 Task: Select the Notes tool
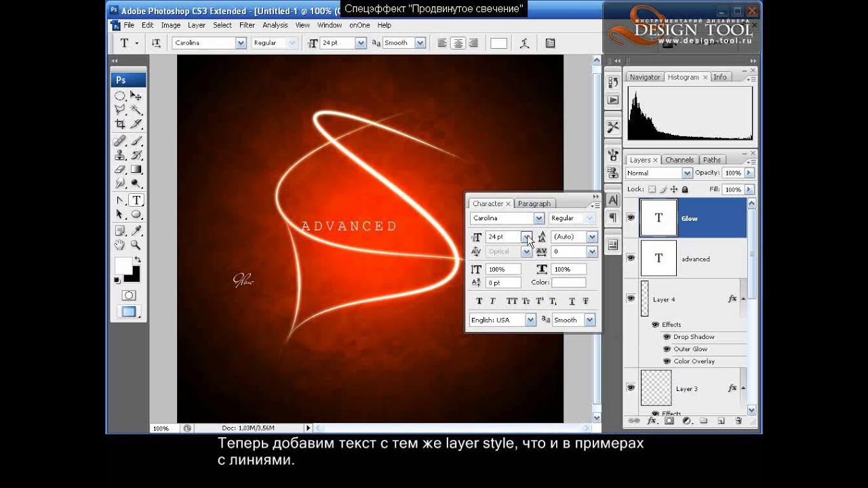tap(120, 231)
